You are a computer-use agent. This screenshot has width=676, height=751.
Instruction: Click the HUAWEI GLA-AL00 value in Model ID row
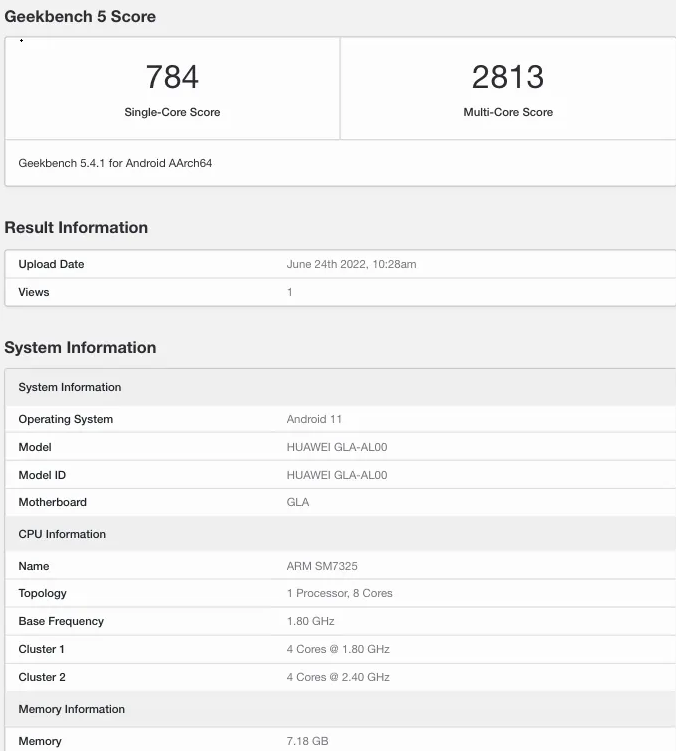[336, 475]
